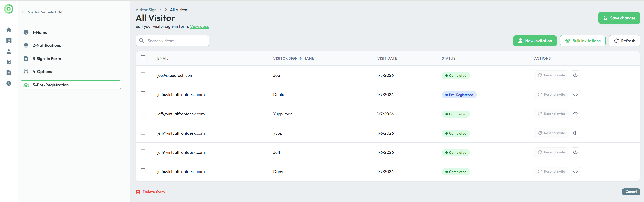644x202 pixels.
Task: Resend invite to visitor Dany
Action: tap(551, 171)
